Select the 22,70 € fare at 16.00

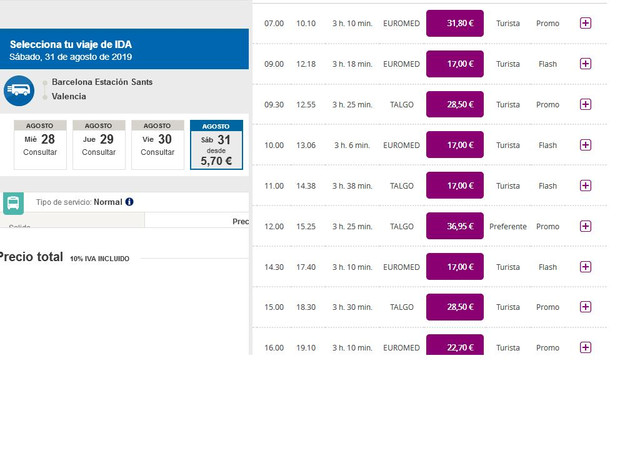pyautogui.click(x=455, y=345)
